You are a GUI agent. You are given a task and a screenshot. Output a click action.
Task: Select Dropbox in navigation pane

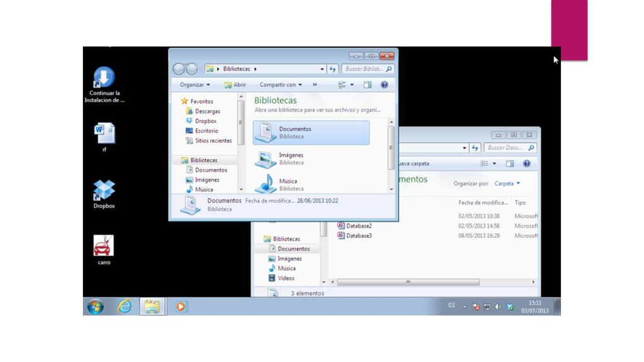[201, 121]
